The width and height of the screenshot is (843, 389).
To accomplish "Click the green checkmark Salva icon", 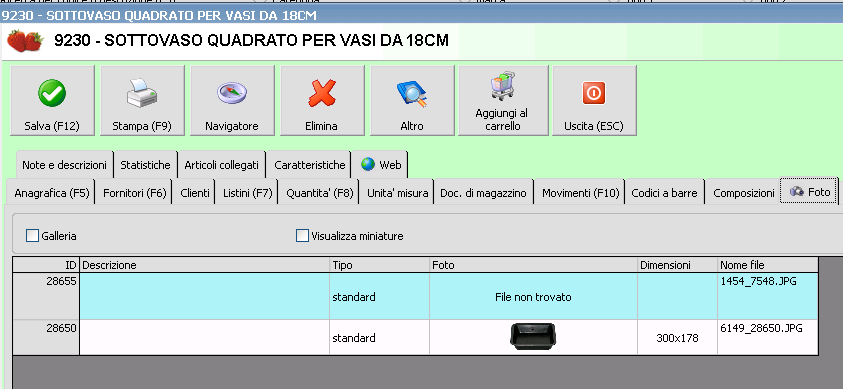I will [x=52, y=93].
